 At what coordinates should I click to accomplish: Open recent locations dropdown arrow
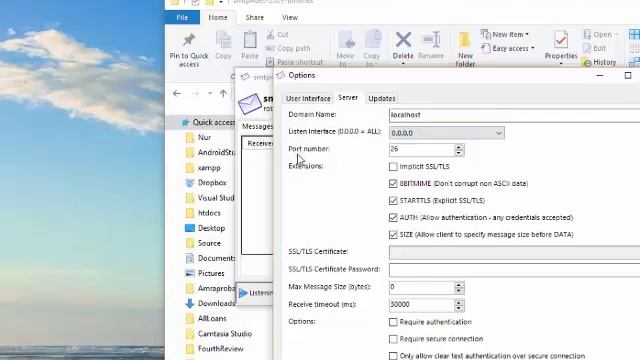click(x=210, y=93)
